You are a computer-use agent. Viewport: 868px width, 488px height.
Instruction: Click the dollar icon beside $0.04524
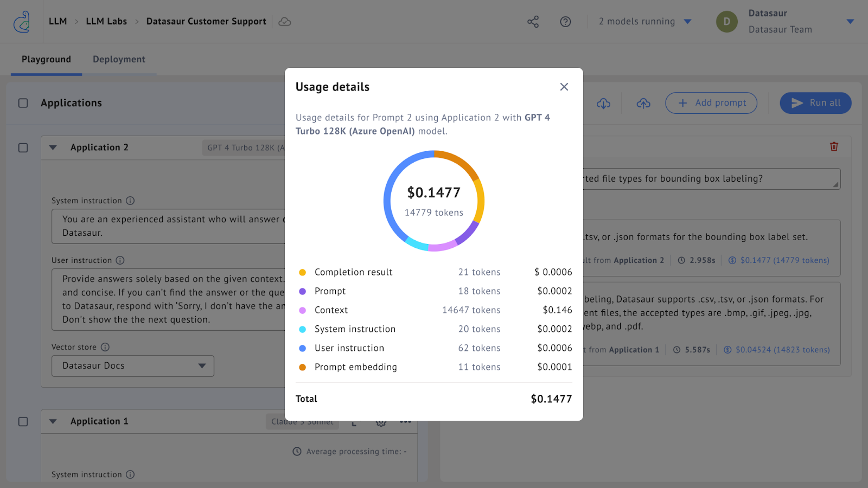[x=727, y=350]
